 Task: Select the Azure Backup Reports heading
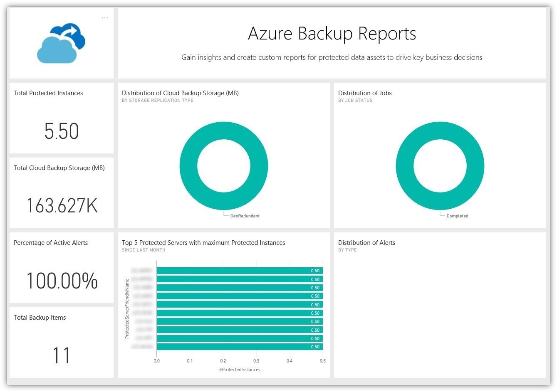pos(332,34)
